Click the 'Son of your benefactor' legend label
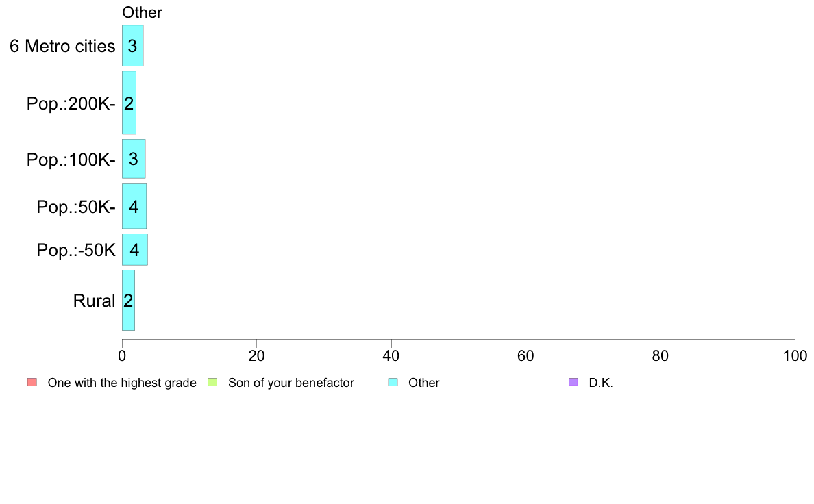The width and height of the screenshot is (814, 504). (291, 383)
